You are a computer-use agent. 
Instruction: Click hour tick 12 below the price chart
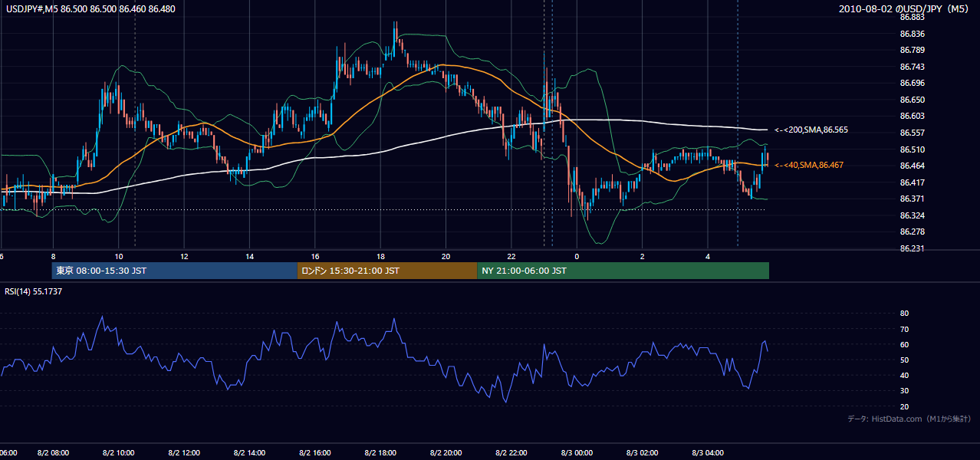point(184,257)
